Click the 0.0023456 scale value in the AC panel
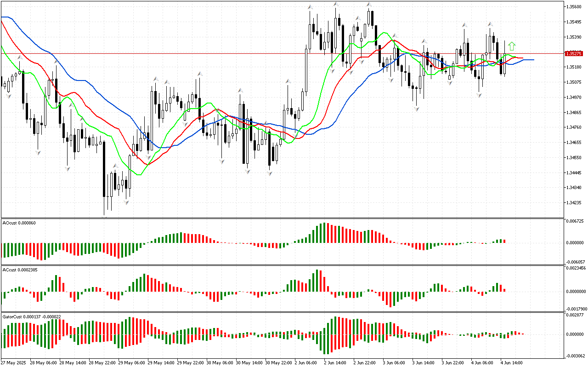This screenshot has height=368, width=588. click(576, 267)
